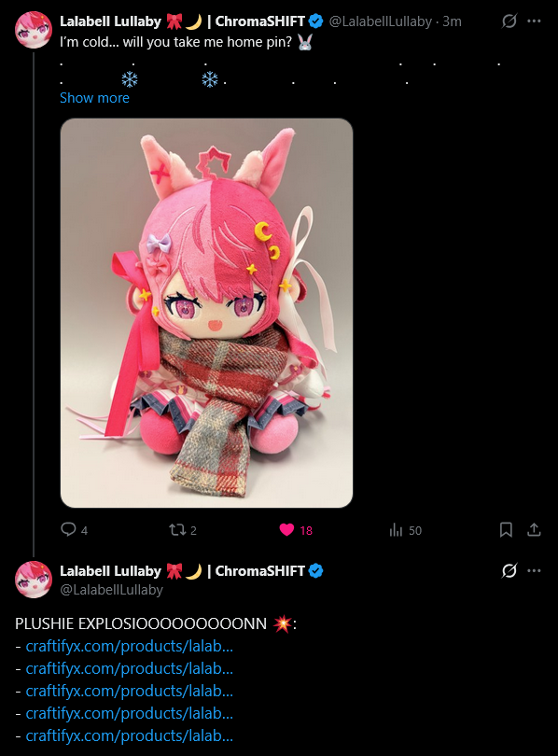This screenshot has width=558, height=756.
Task: Click the Grok icon on the top tweet
Action: point(509,21)
